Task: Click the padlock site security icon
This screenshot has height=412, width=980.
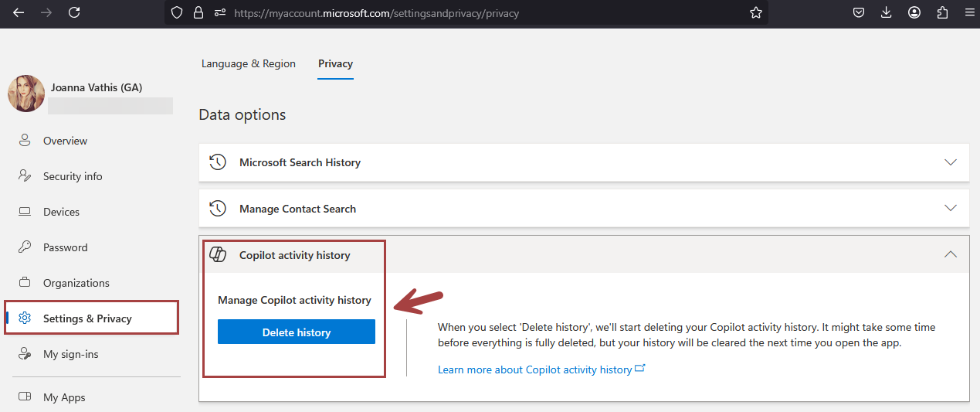Action: (198, 12)
